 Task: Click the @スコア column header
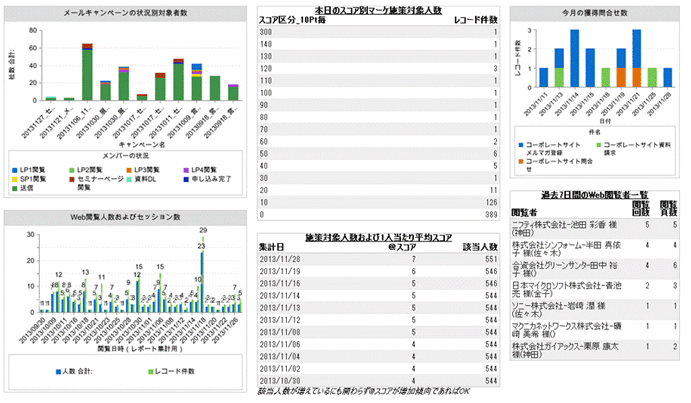402,247
